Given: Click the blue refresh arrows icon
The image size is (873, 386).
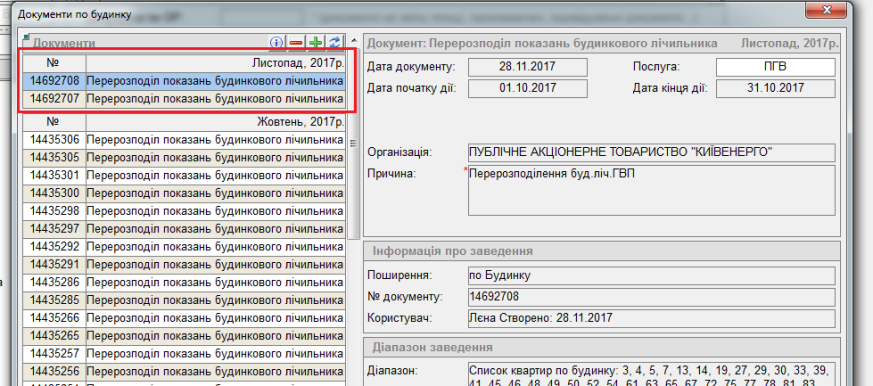Looking at the screenshot, I should (334, 42).
